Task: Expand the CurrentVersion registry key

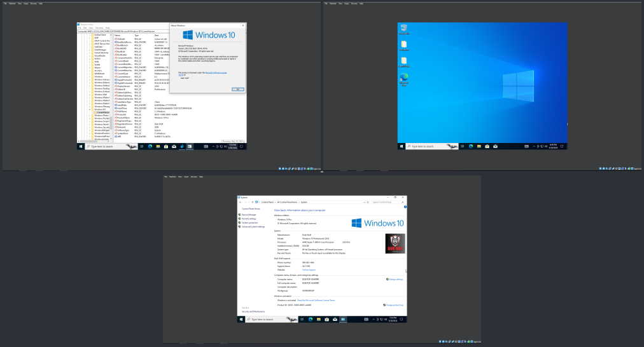Action: click(92, 112)
